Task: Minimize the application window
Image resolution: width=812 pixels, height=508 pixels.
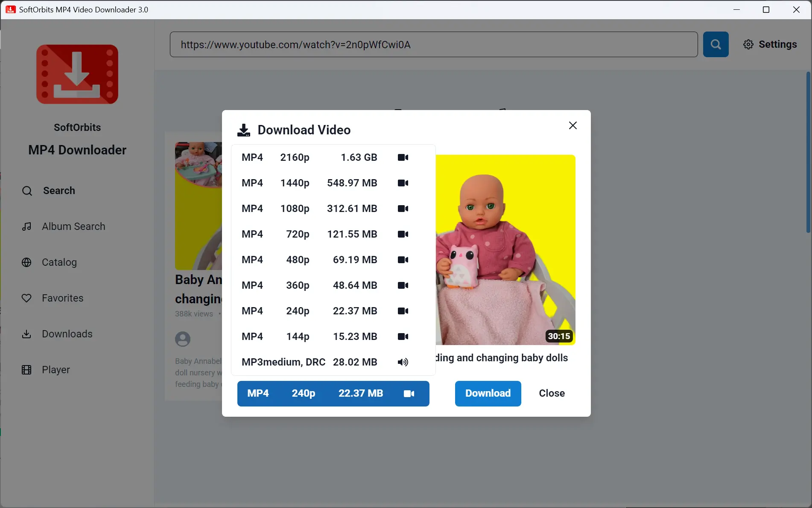Action: click(x=736, y=9)
